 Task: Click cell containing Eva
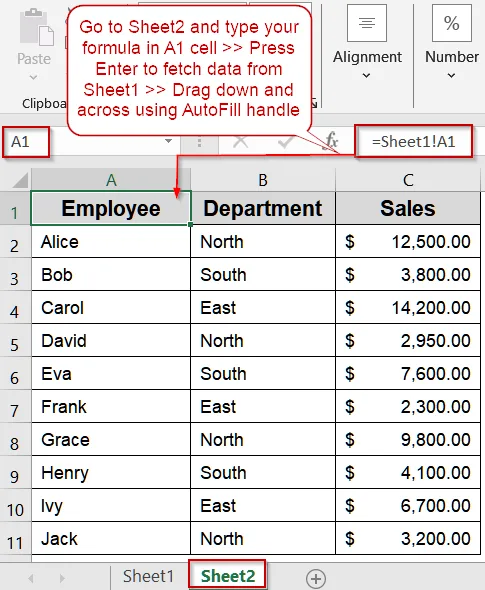point(111,374)
